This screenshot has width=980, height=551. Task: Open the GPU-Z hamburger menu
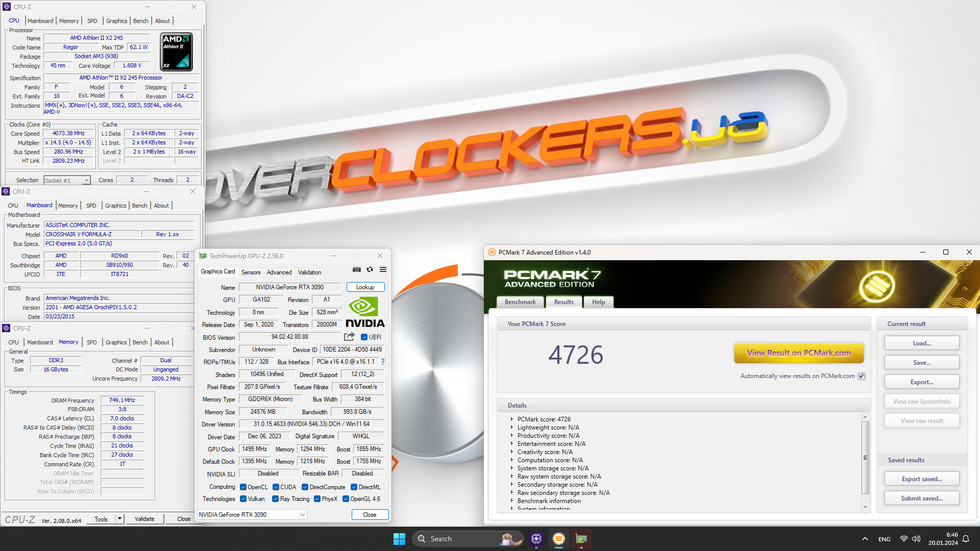click(x=383, y=269)
